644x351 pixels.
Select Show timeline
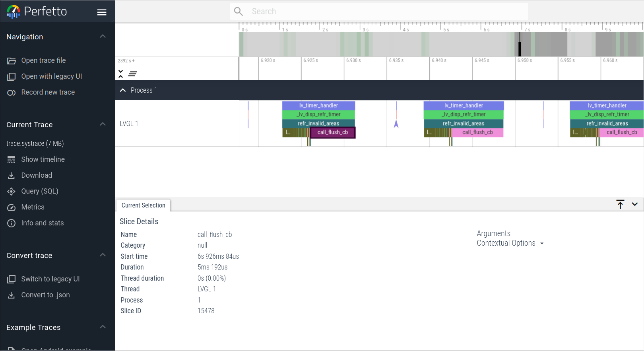click(43, 159)
